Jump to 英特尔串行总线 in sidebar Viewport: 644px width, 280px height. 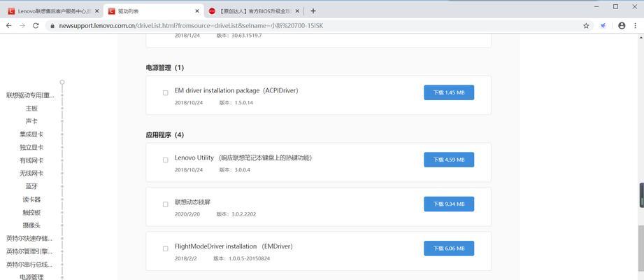30,265
